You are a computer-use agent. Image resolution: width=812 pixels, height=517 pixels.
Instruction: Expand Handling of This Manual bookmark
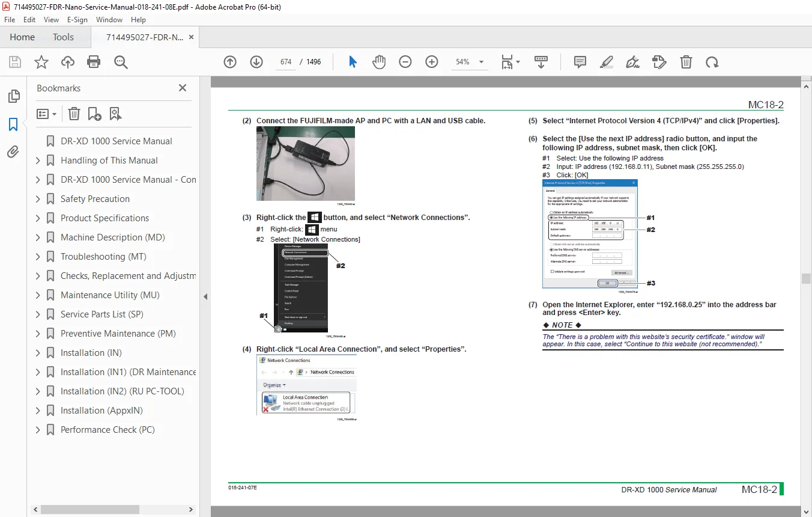(38, 161)
